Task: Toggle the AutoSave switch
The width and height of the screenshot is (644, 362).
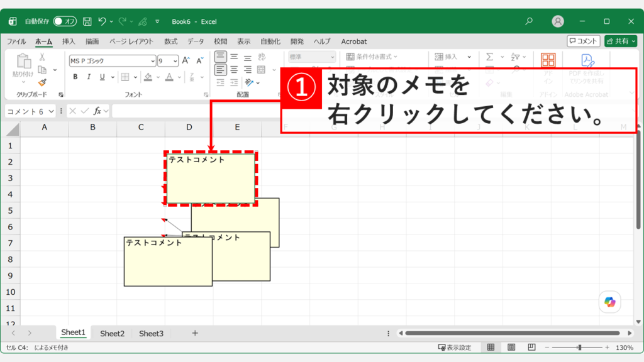Action: (65, 21)
